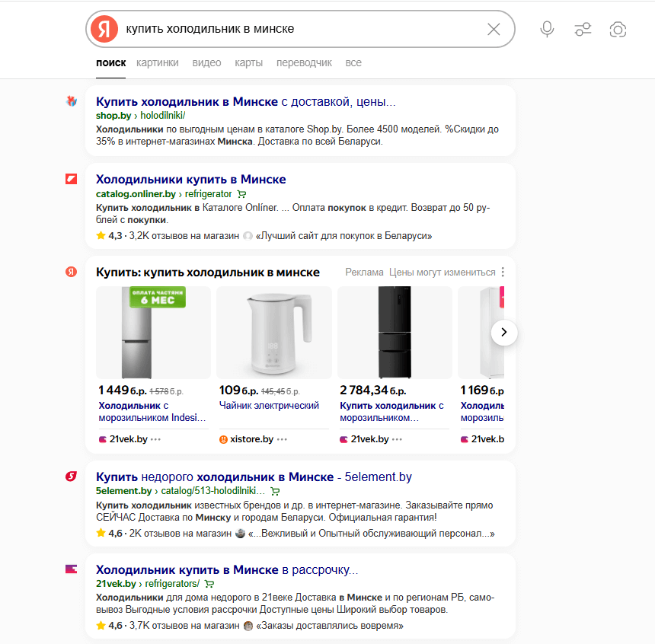Click cart icon next to 5element.by URL
This screenshot has width=655, height=644.
point(275,491)
